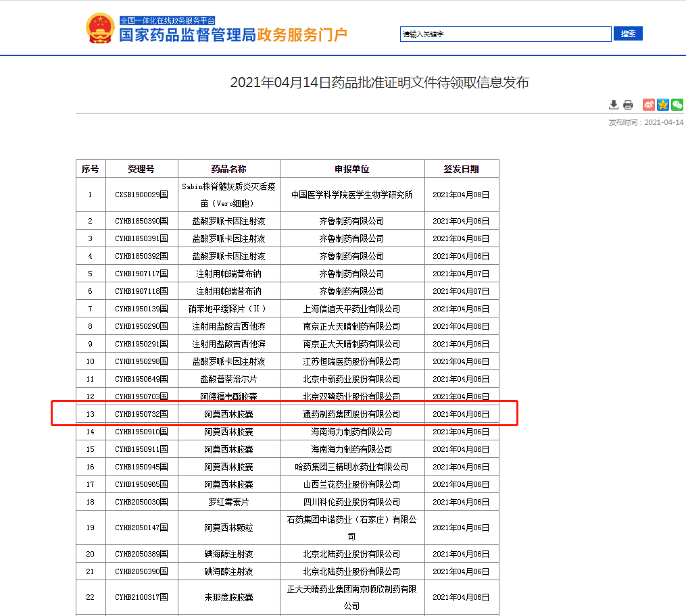Click 通药制药集团股份有限公司 in highlighted row
The width and height of the screenshot is (686, 616).
(351, 414)
